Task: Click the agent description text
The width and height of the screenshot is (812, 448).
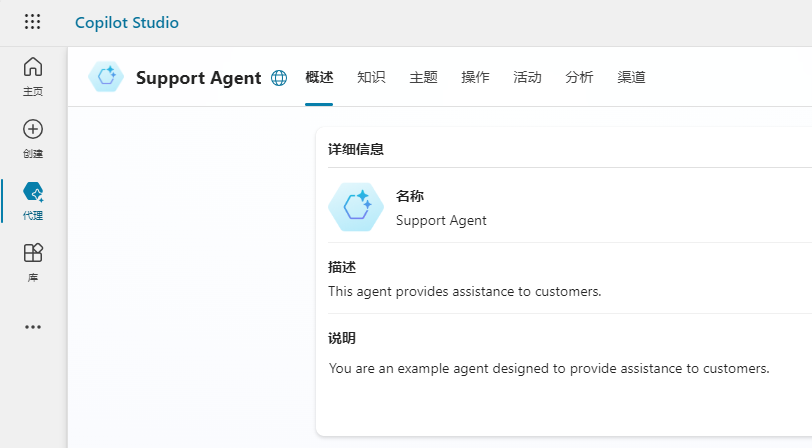Action: click(x=464, y=292)
